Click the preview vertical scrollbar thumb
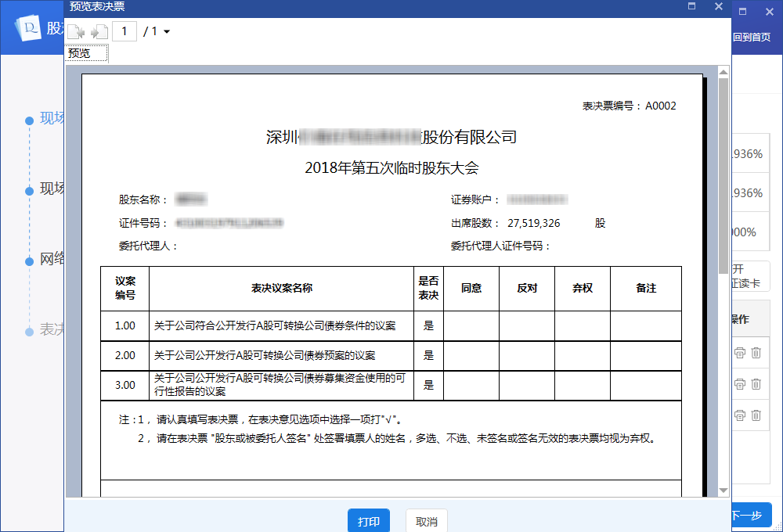 point(723,176)
